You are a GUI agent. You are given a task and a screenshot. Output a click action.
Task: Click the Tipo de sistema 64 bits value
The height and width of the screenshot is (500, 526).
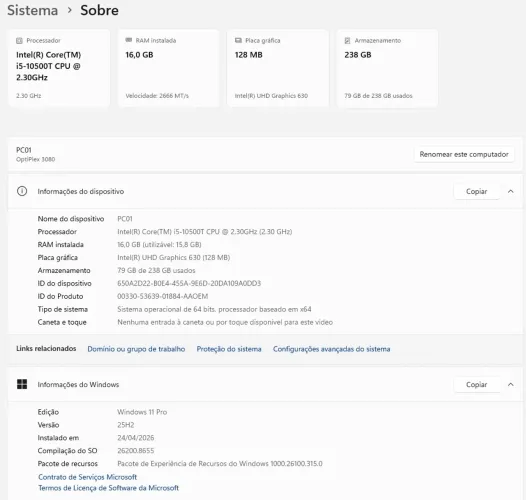coord(214,309)
